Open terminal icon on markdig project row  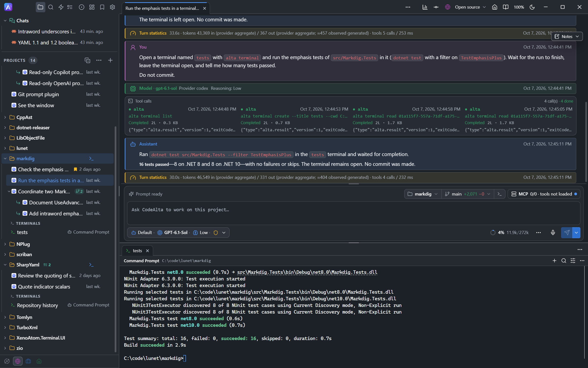tap(91, 159)
